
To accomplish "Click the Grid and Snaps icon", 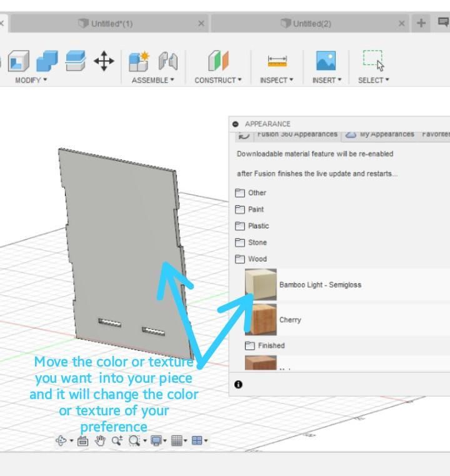I will tap(177, 440).
